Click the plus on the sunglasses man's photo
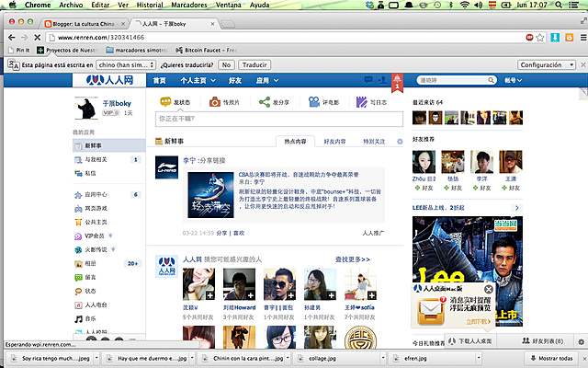 click(x=290, y=295)
